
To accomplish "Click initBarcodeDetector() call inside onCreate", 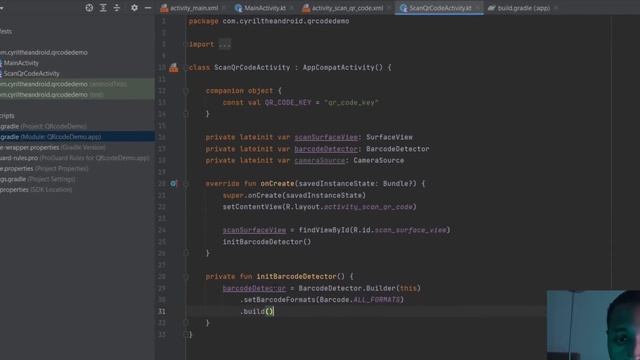I will pyautogui.click(x=267, y=242).
